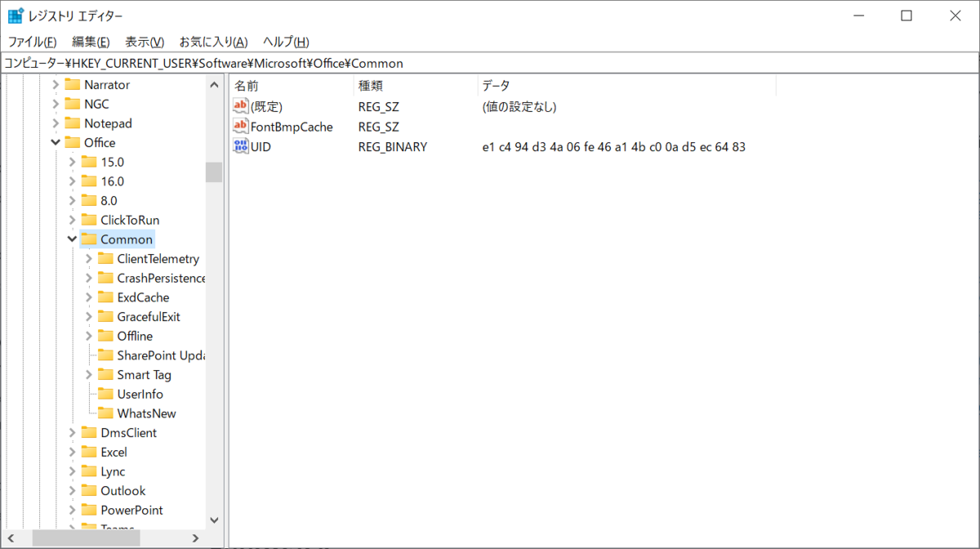Screen dimensions: 980x549
Task: Click the 15.0 folder icon
Action: (88, 162)
